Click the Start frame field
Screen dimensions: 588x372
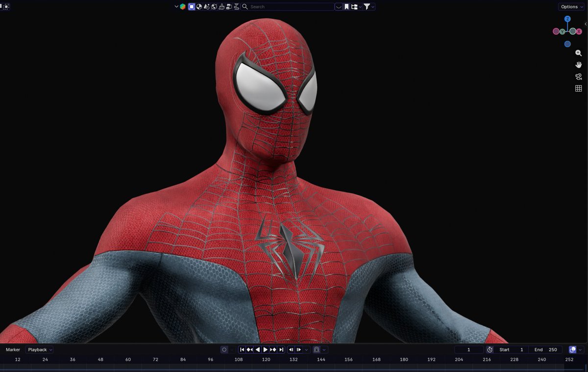coord(512,349)
